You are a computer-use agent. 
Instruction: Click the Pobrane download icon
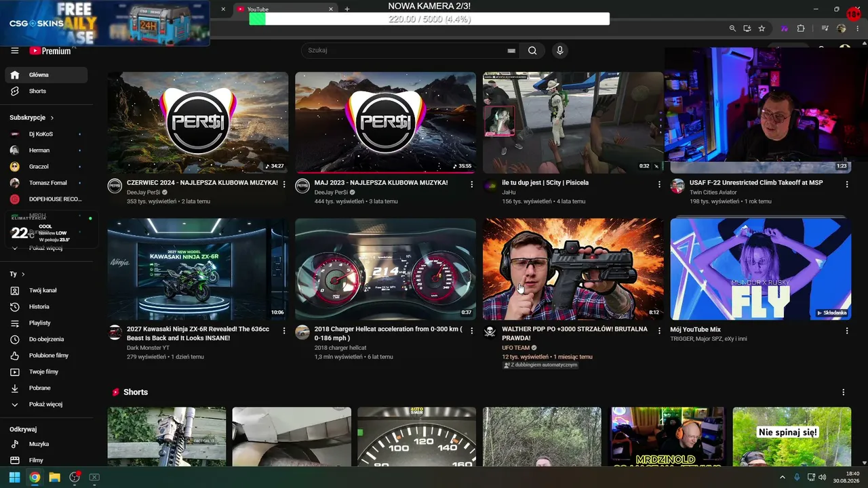pos(14,388)
